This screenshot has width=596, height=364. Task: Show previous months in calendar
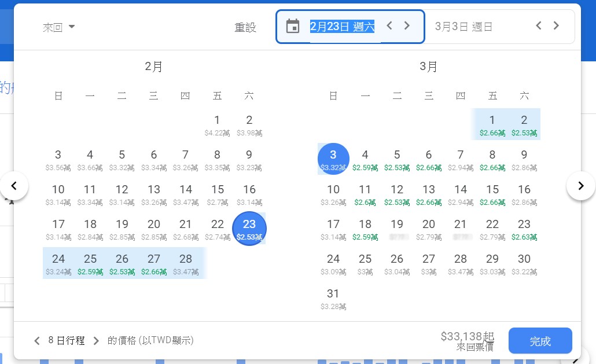[14, 186]
